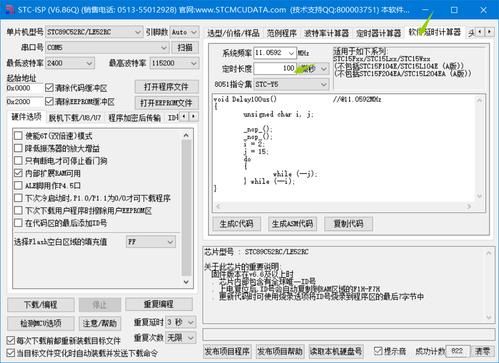Open 重复延时 3秒 dropdown
The width and height of the screenshot is (499, 363).
[x=181, y=322]
